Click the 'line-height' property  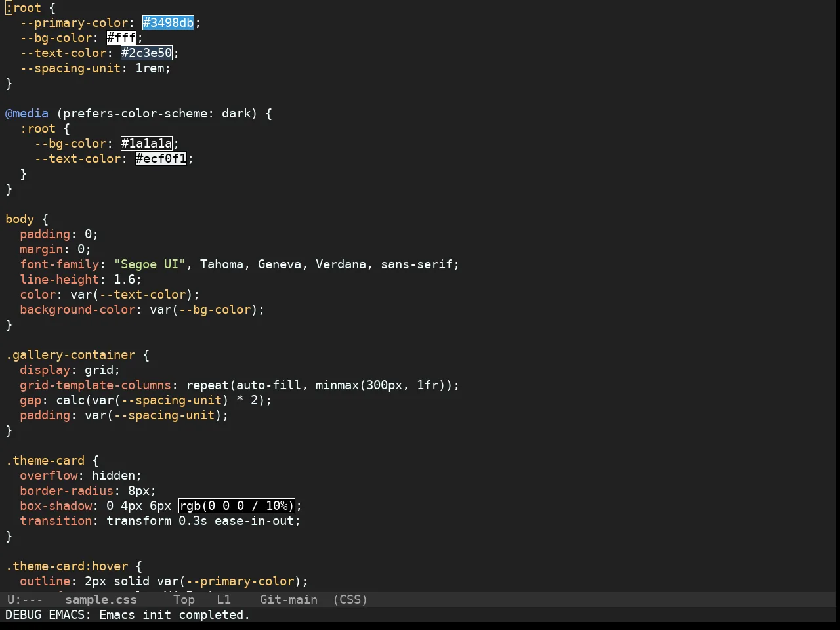click(60, 280)
